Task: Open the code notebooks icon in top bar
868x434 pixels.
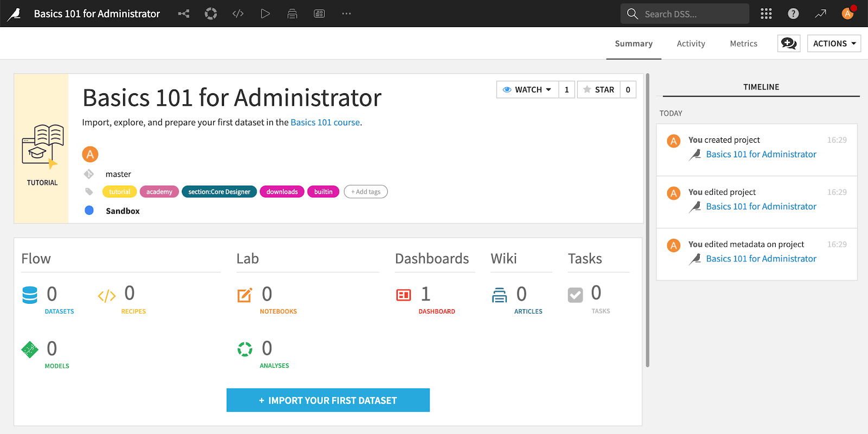Action: [x=238, y=14]
